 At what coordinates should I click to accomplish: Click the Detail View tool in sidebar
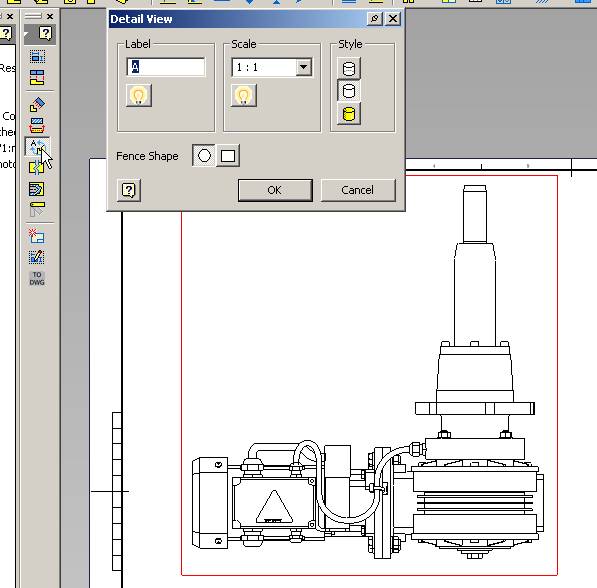click(37, 146)
